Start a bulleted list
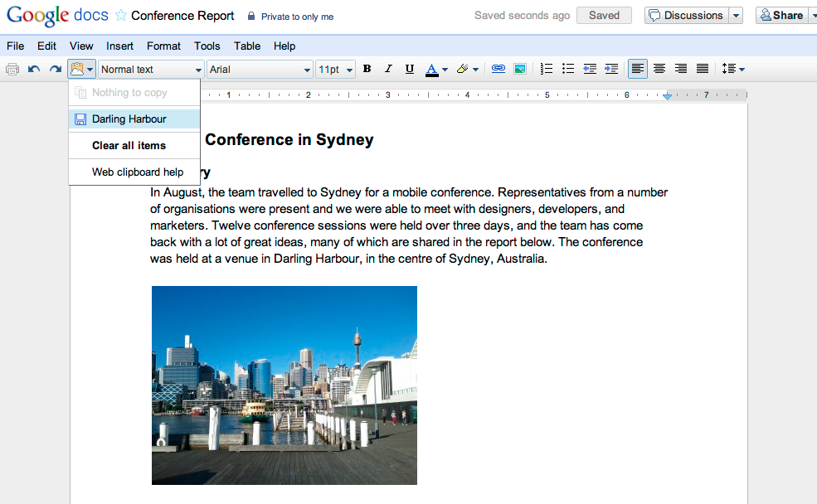 [568, 70]
